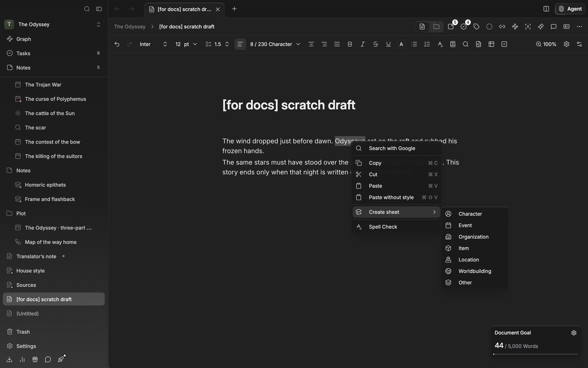Toggle strikethrough formatting
The height and width of the screenshot is (368, 588).
click(x=376, y=44)
